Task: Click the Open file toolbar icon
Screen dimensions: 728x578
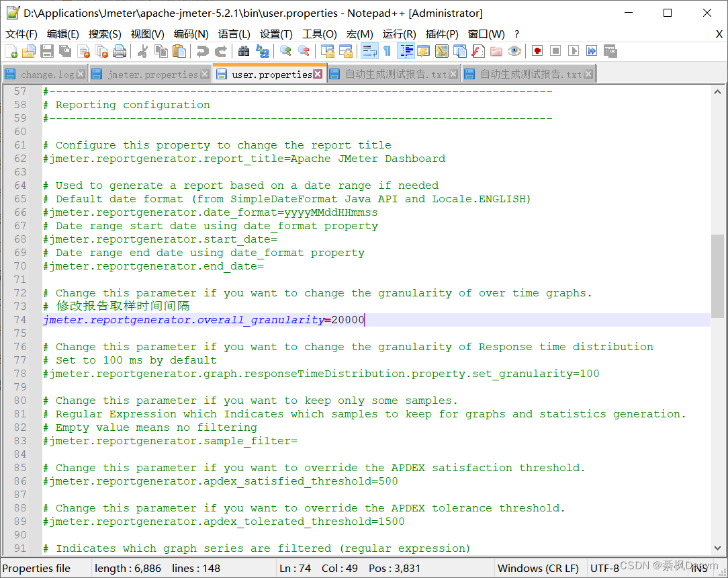Action: 29,51
